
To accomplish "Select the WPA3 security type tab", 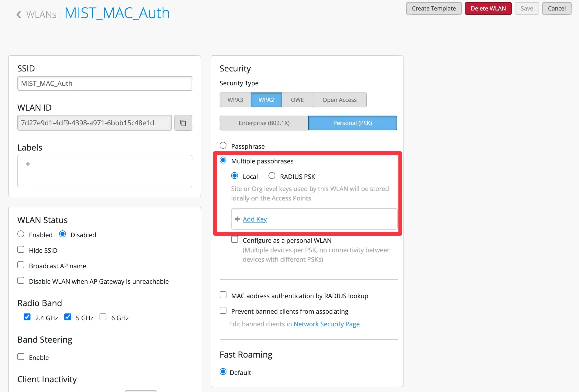I will tap(235, 100).
